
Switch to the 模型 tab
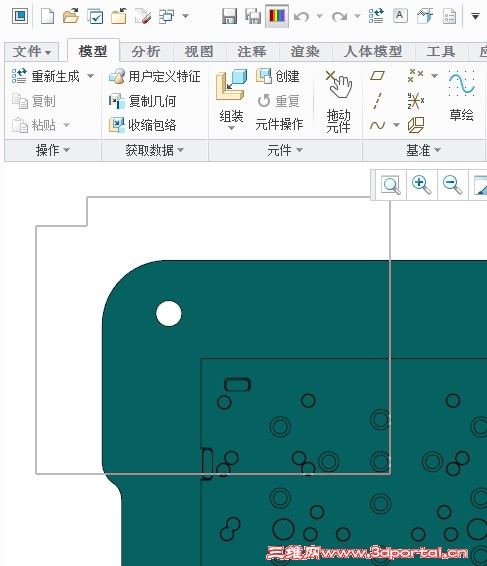pos(93,51)
